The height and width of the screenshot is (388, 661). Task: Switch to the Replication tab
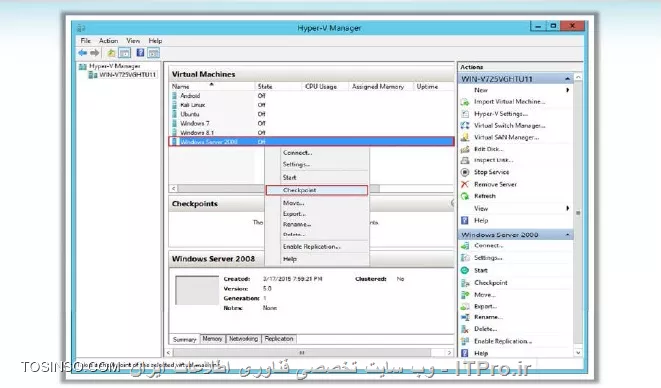279,339
